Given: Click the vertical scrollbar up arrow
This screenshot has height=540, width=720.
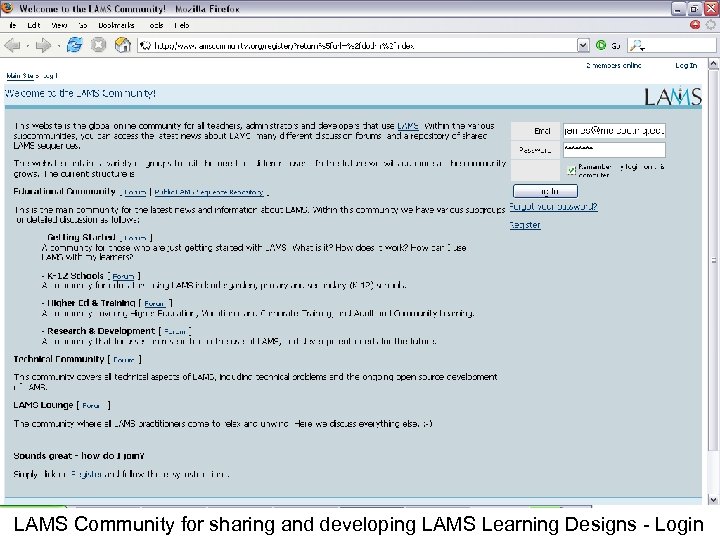Looking at the screenshot, I should pyautogui.click(x=713, y=64).
